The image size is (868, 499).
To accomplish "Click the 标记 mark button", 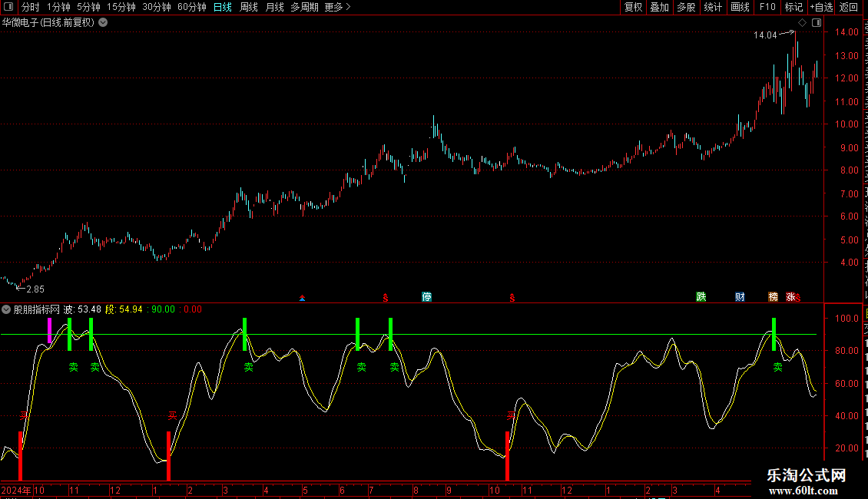I will (x=793, y=7).
